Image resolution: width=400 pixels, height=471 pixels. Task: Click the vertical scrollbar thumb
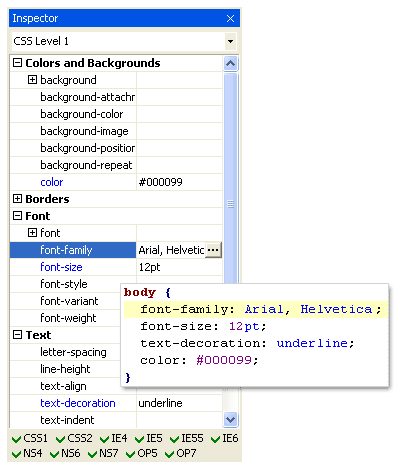(231, 178)
